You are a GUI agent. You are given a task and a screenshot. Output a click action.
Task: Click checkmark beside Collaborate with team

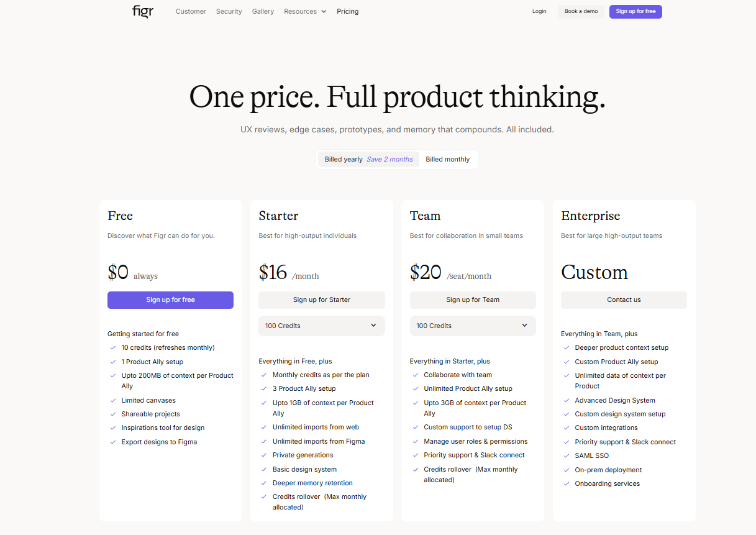pyautogui.click(x=415, y=375)
